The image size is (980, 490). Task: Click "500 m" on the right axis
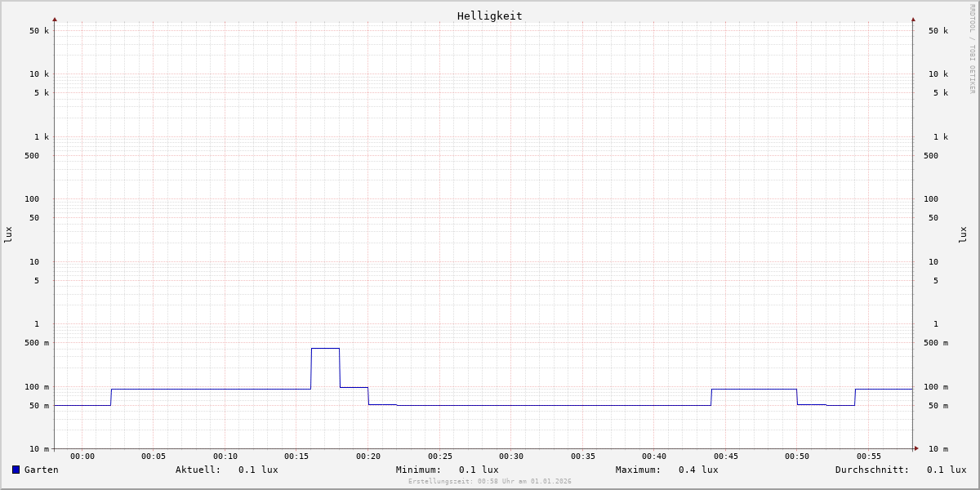click(x=936, y=343)
